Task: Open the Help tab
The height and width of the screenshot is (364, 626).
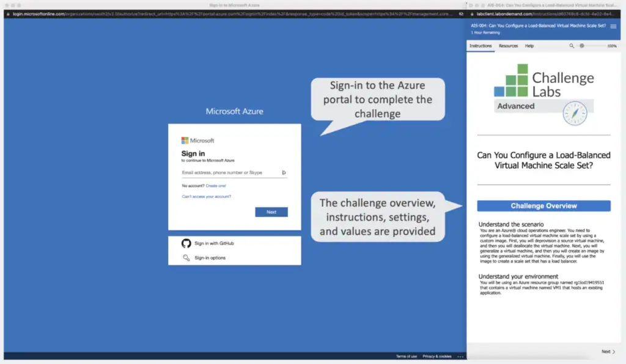Action: click(x=529, y=46)
